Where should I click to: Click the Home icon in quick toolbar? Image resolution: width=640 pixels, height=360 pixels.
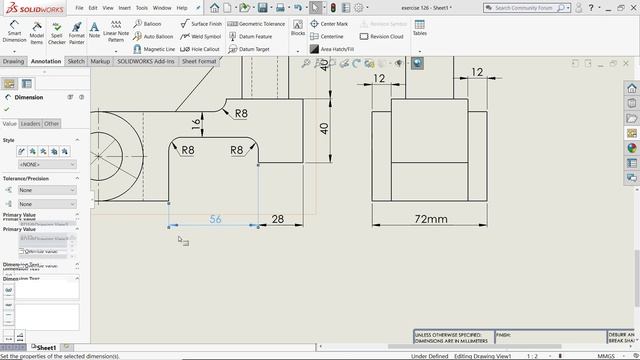pyautogui.click(x=214, y=8)
